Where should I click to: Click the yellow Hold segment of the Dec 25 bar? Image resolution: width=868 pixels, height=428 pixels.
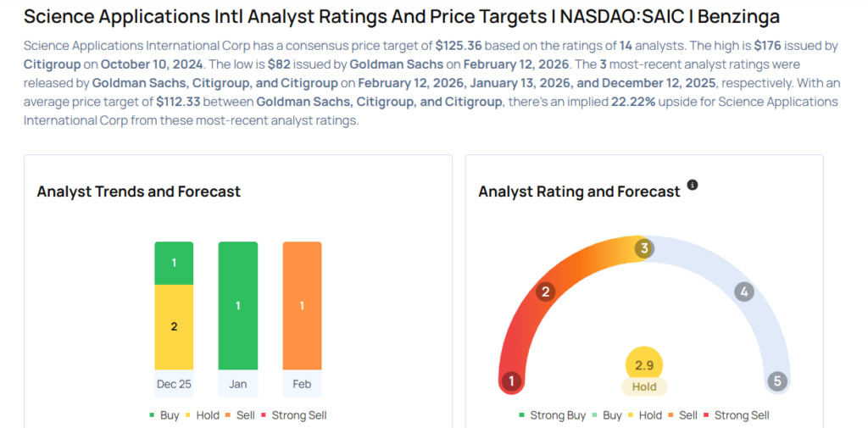[174, 326]
